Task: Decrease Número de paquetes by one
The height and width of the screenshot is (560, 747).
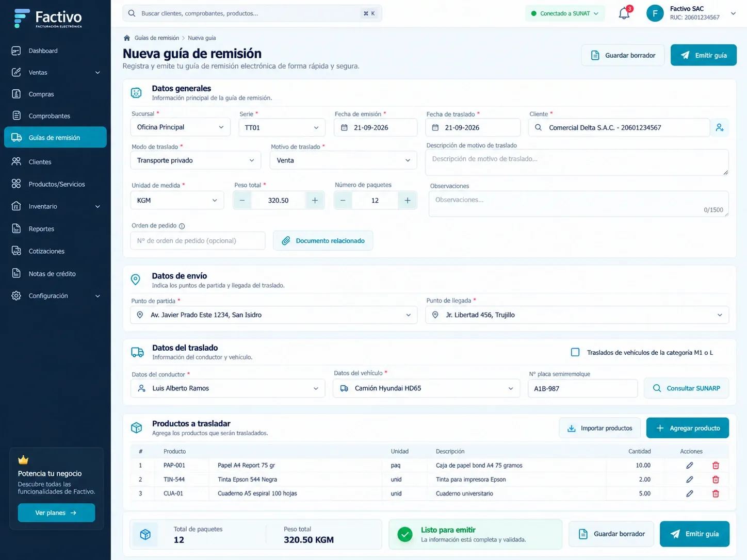Action: click(x=343, y=200)
